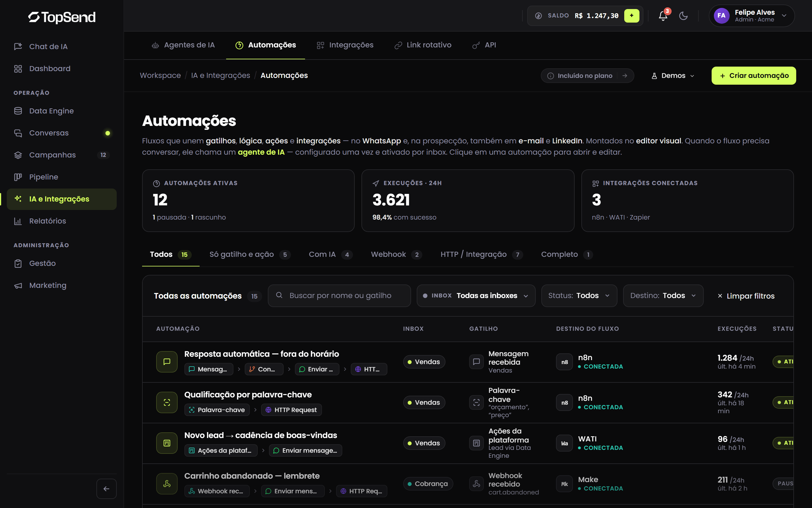Switch to API tab
This screenshot has width=812, height=508.
pos(484,45)
